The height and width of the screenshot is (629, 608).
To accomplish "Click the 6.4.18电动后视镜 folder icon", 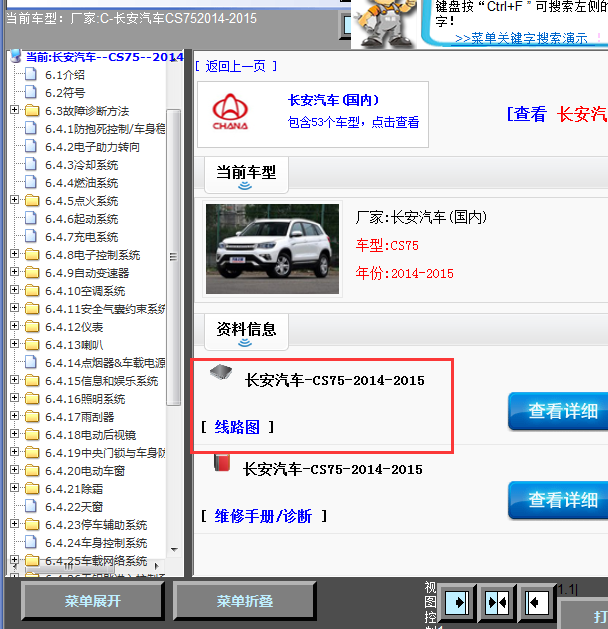I will 32,434.
